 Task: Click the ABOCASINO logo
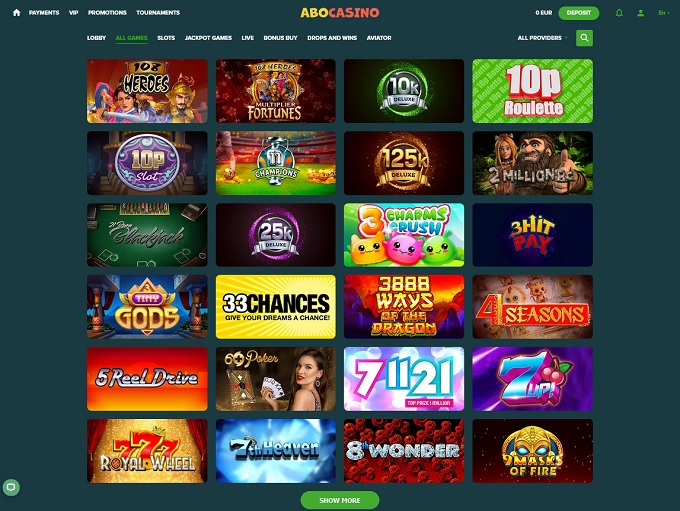340,13
